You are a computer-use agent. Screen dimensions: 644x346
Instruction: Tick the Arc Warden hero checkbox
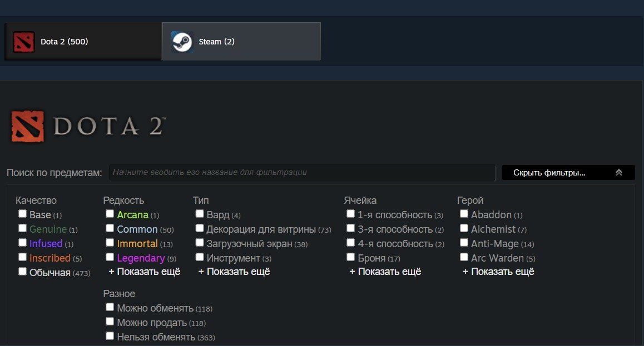click(x=464, y=257)
